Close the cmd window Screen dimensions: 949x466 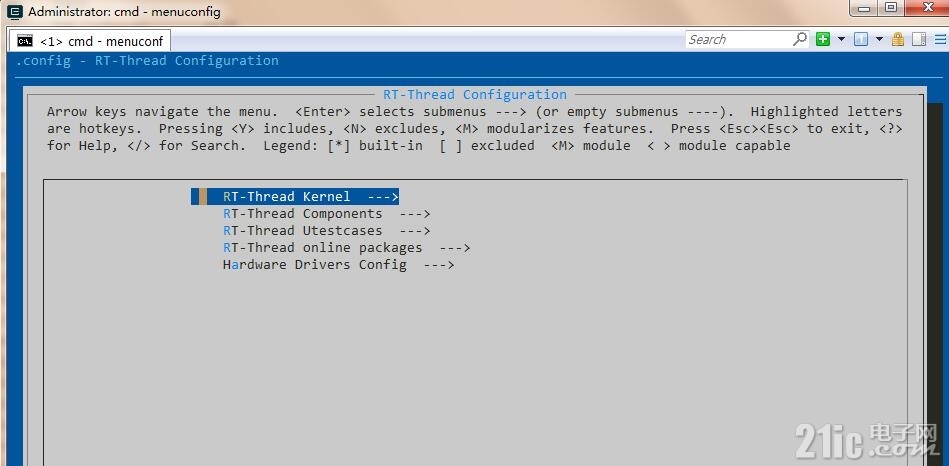click(x=926, y=8)
